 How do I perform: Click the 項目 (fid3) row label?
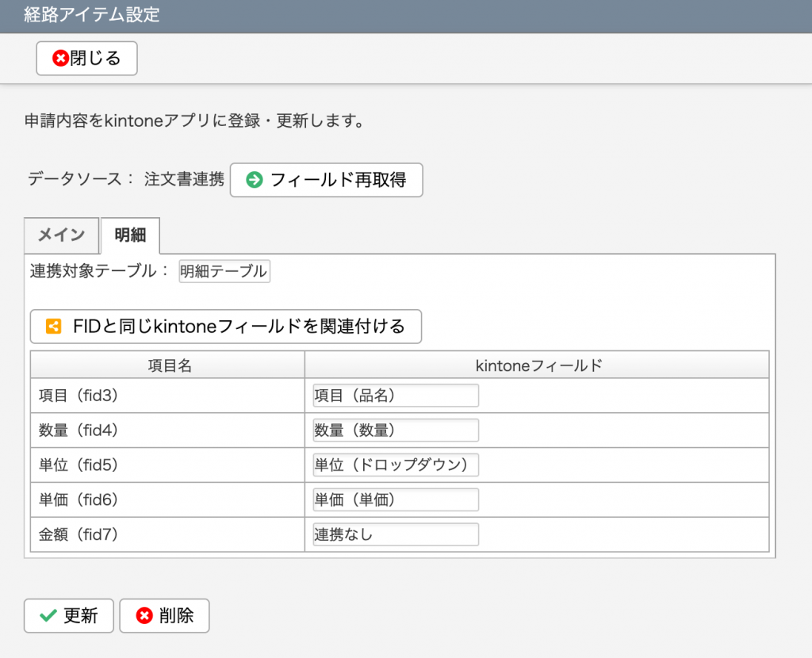(79, 396)
